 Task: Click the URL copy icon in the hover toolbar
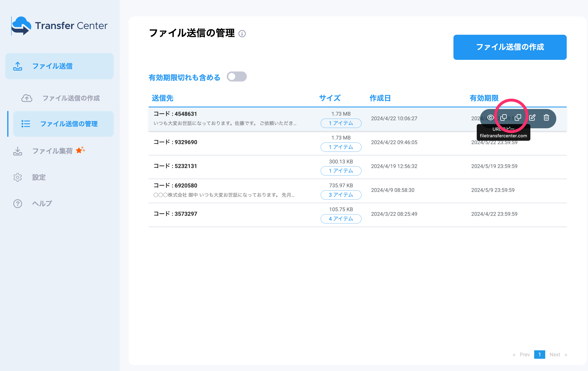click(503, 118)
